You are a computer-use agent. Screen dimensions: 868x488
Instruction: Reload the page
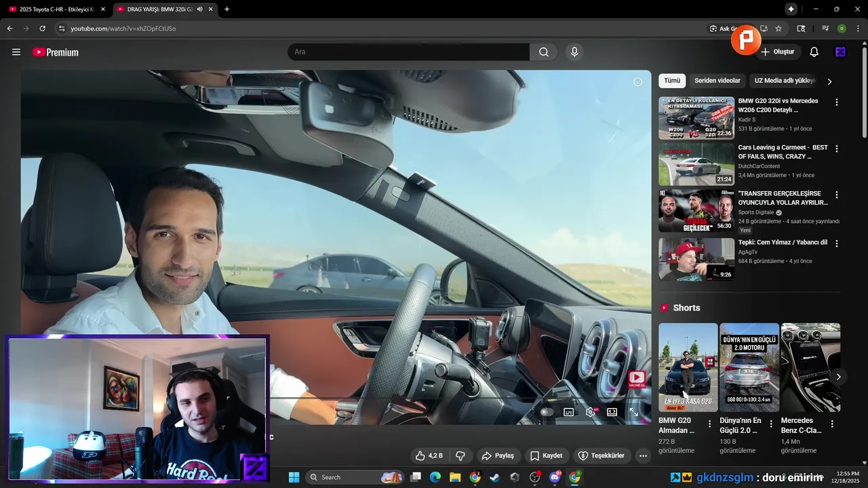pyautogui.click(x=42, y=28)
